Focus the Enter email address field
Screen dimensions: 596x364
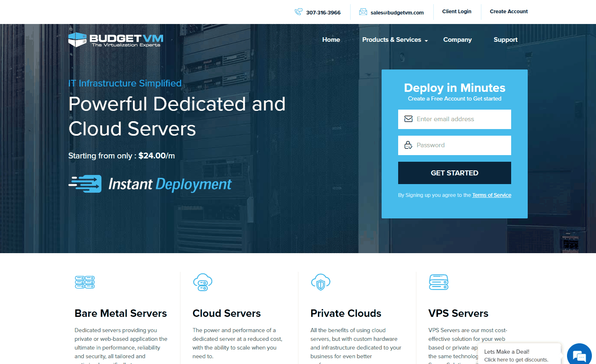click(x=454, y=119)
